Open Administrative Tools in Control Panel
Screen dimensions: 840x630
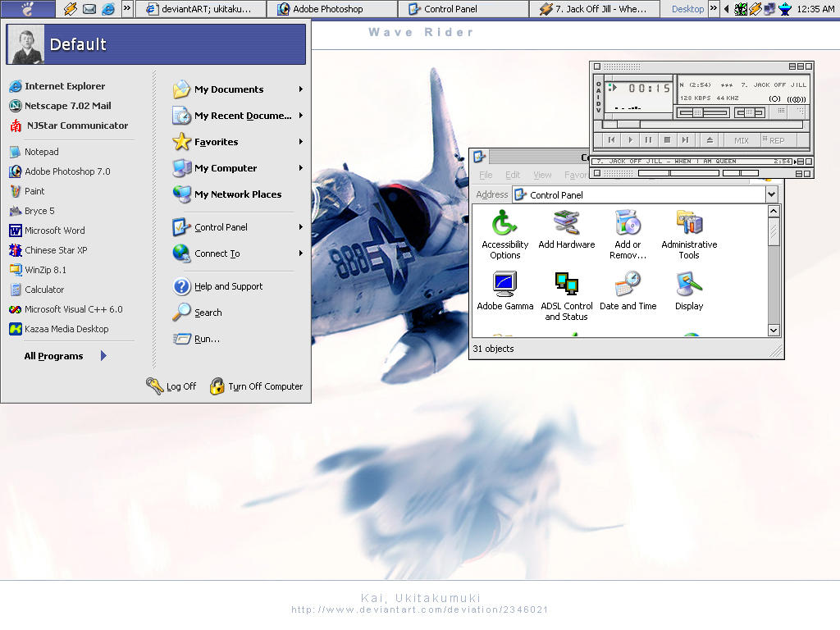(x=689, y=234)
